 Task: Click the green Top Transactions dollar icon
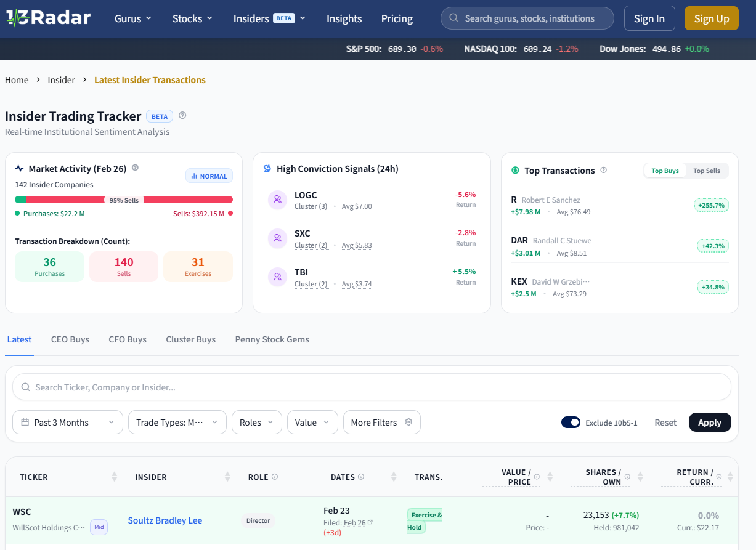pos(516,171)
